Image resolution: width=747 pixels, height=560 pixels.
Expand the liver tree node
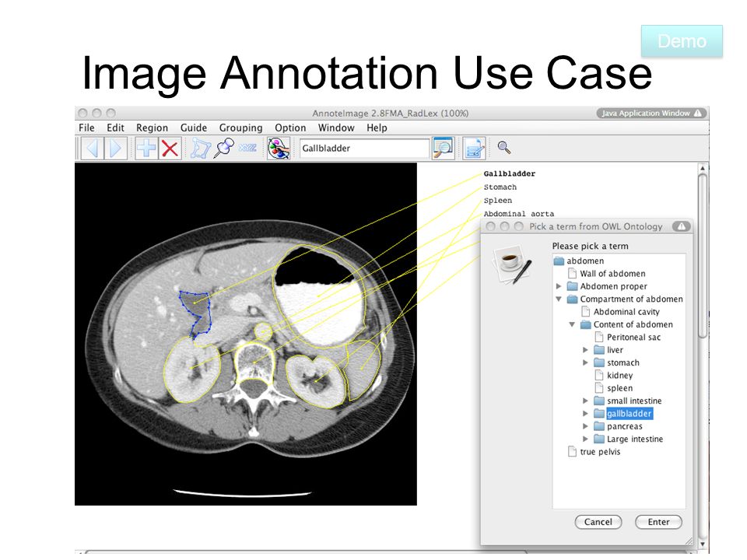(585, 350)
